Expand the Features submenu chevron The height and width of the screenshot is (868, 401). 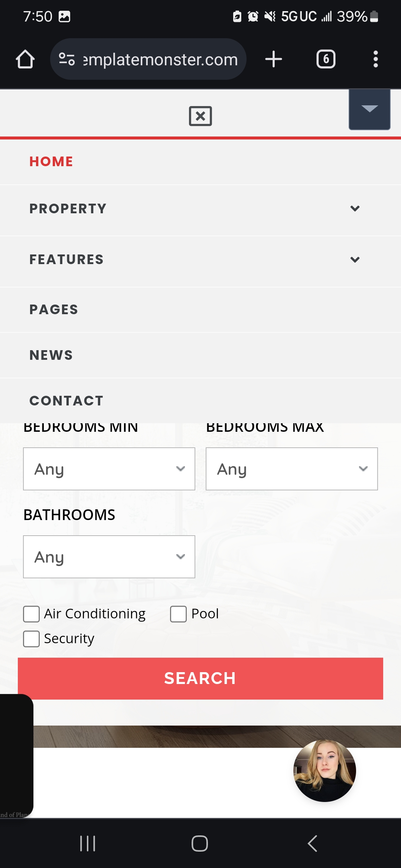[355, 259]
